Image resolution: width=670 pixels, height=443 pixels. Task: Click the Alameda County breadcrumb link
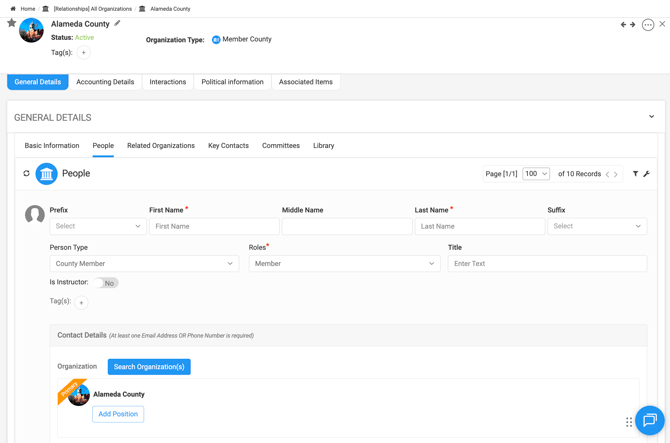click(x=170, y=9)
